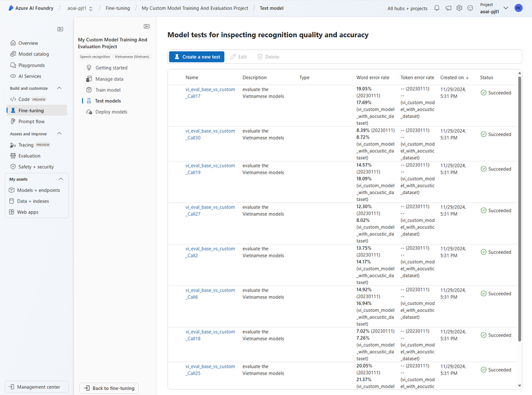Open test vi_eval_base_vs_custom_Call27
This screenshot has height=395, width=532.
coord(210,211)
